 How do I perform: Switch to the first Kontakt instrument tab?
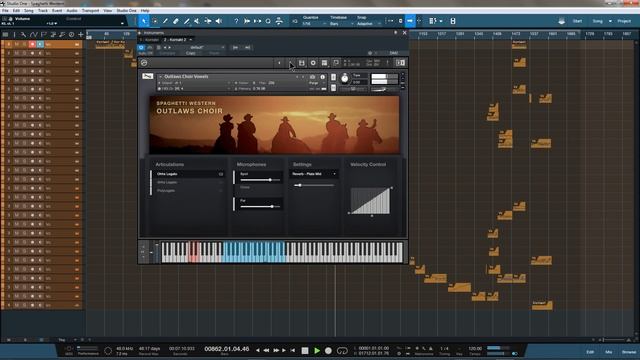(150, 40)
